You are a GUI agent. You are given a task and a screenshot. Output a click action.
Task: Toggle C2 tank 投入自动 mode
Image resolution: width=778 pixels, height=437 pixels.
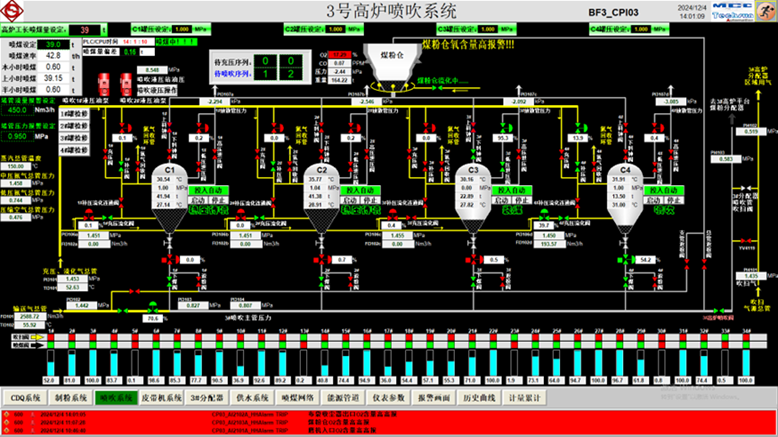tap(361, 189)
